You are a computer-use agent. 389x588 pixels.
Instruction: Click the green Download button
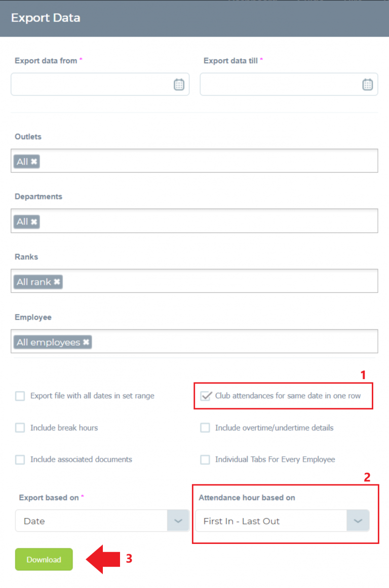pos(44,560)
